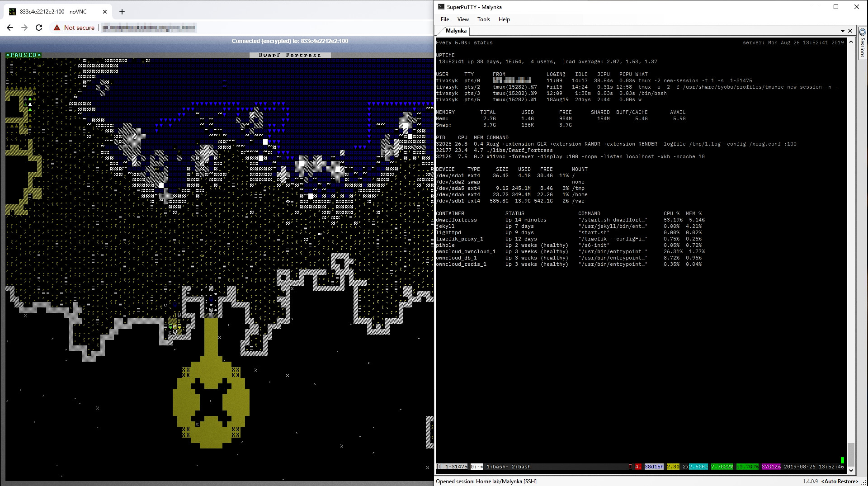Click the terminal scrollbar down arrow
Viewport: 868px width, 486px height.
pyautogui.click(x=851, y=470)
